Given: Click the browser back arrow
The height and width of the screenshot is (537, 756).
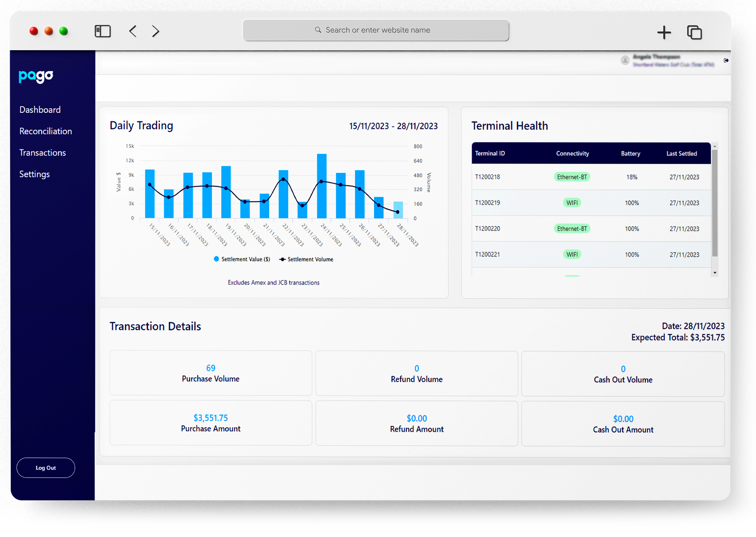Looking at the screenshot, I should tap(132, 31).
